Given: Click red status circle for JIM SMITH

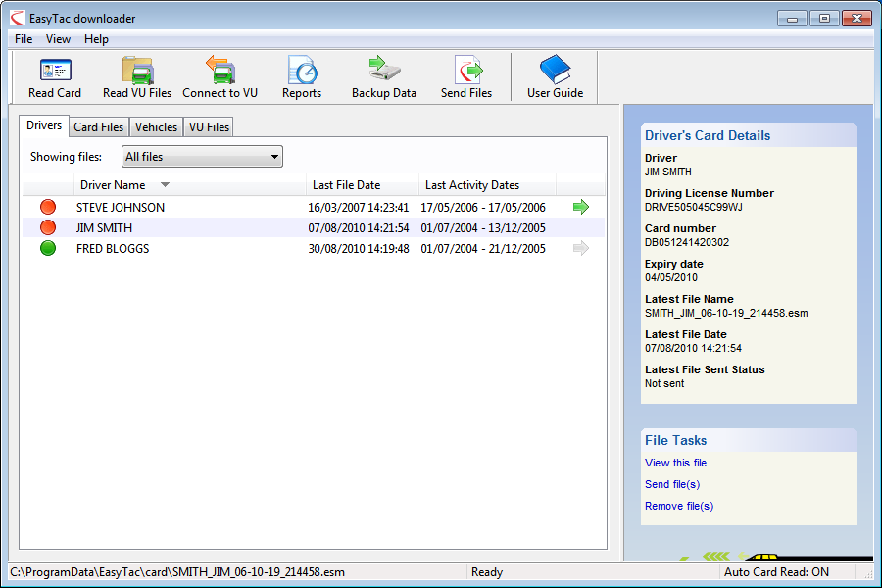Looking at the screenshot, I should click(x=48, y=228).
